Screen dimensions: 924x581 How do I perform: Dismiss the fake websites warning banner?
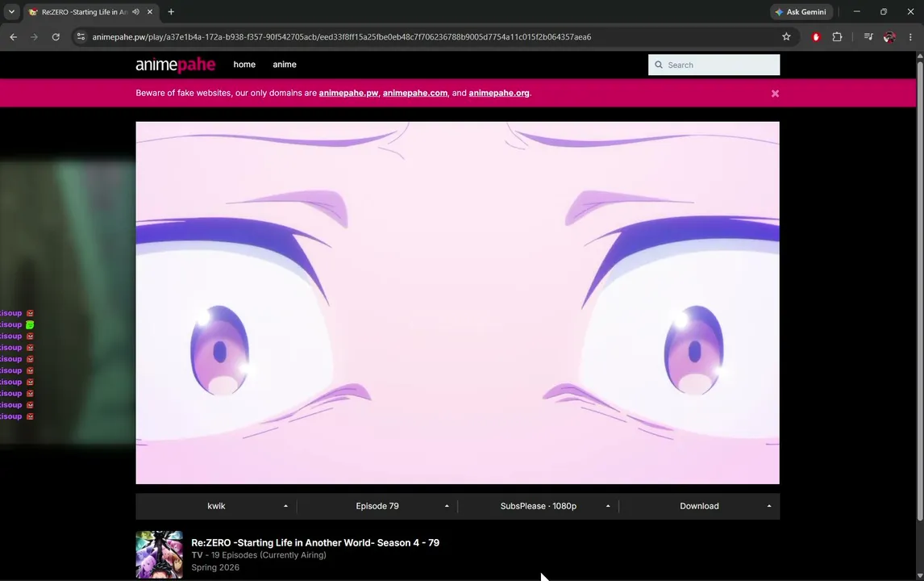click(775, 93)
